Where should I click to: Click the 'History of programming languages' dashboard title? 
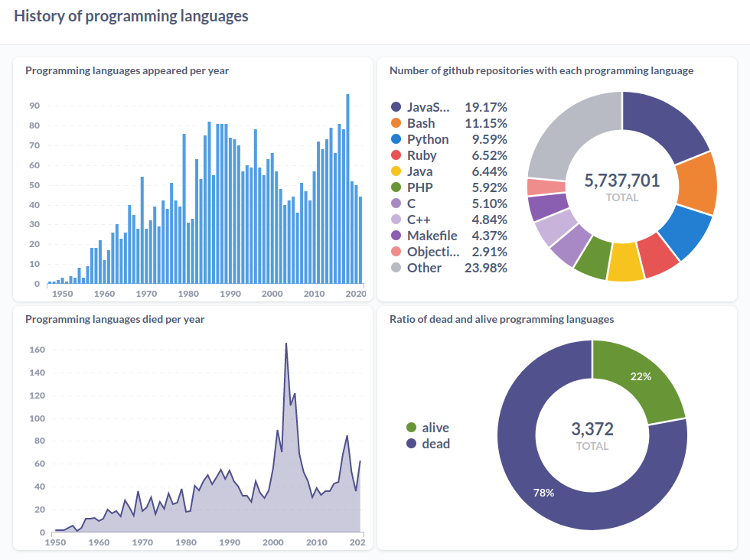(x=131, y=16)
